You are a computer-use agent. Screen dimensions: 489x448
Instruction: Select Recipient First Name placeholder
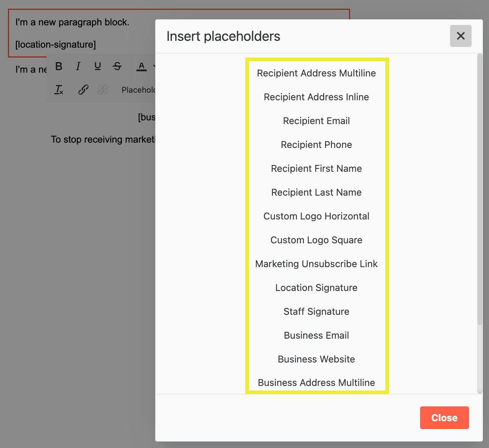(x=316, y=168)
